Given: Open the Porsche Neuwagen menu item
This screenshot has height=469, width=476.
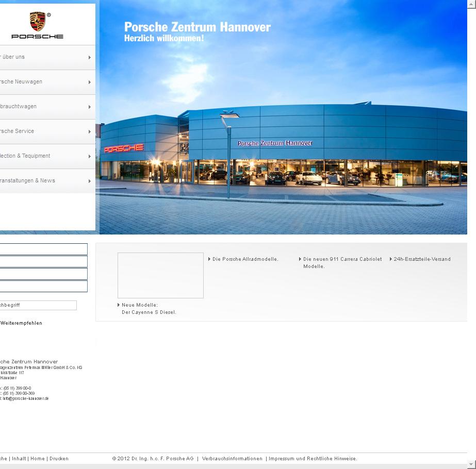Looking at the screenshot, I should [x=47, y=82].
